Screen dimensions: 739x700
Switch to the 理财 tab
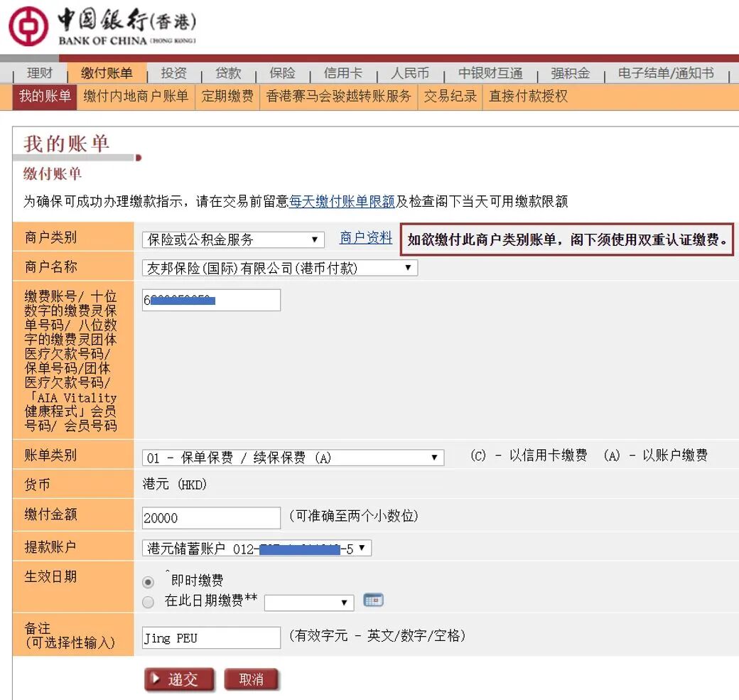40,73
